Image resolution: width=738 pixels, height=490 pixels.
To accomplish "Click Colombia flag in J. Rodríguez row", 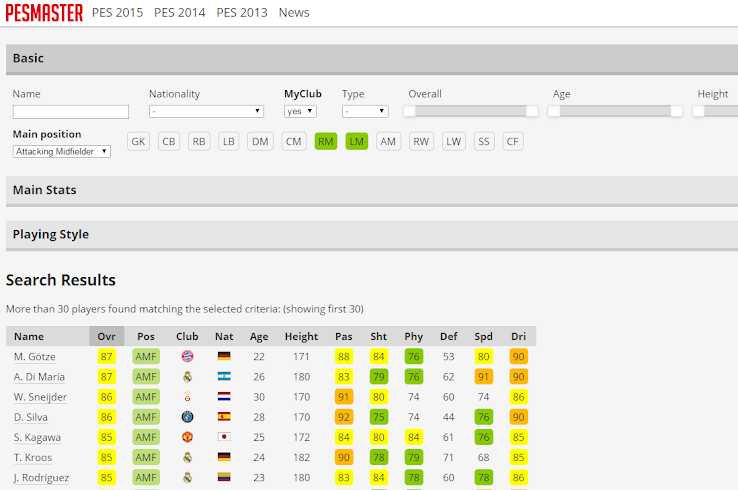I will click(224, 477).
